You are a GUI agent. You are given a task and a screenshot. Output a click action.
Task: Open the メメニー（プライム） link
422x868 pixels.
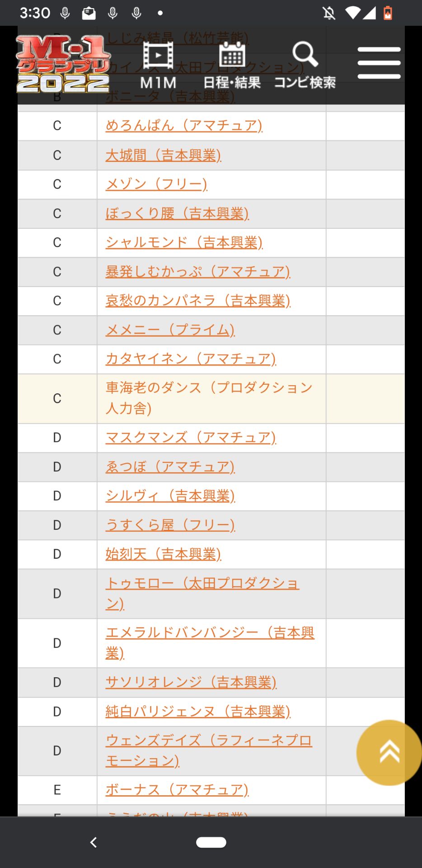pyautogui.click(x=170, y=330)
